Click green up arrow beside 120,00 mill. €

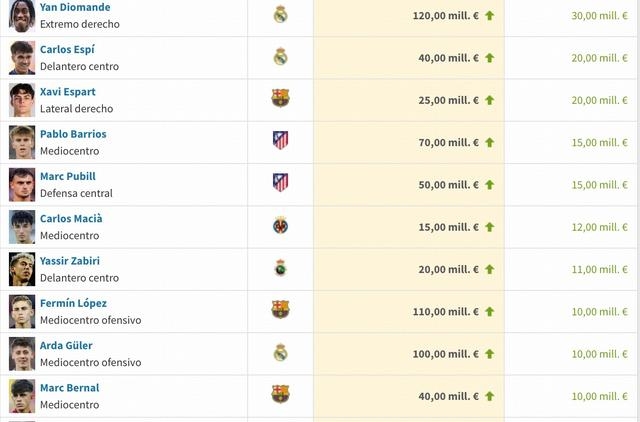[x=489, y=16]
